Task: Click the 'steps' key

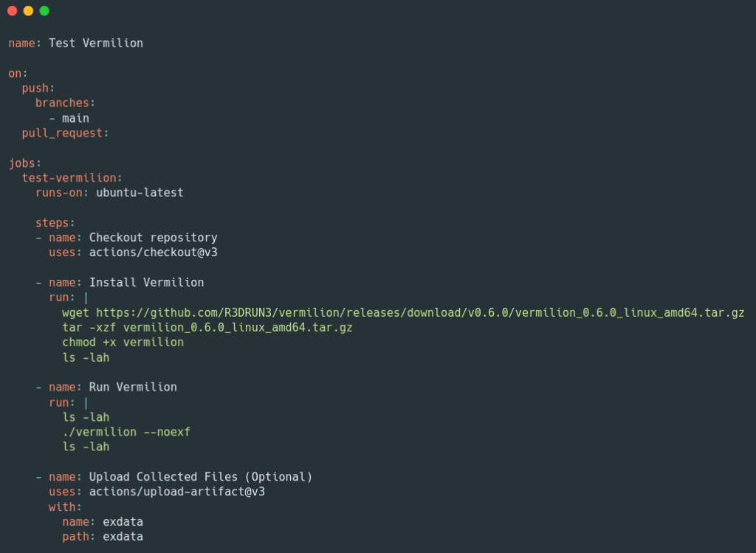Action: point(52,222)
